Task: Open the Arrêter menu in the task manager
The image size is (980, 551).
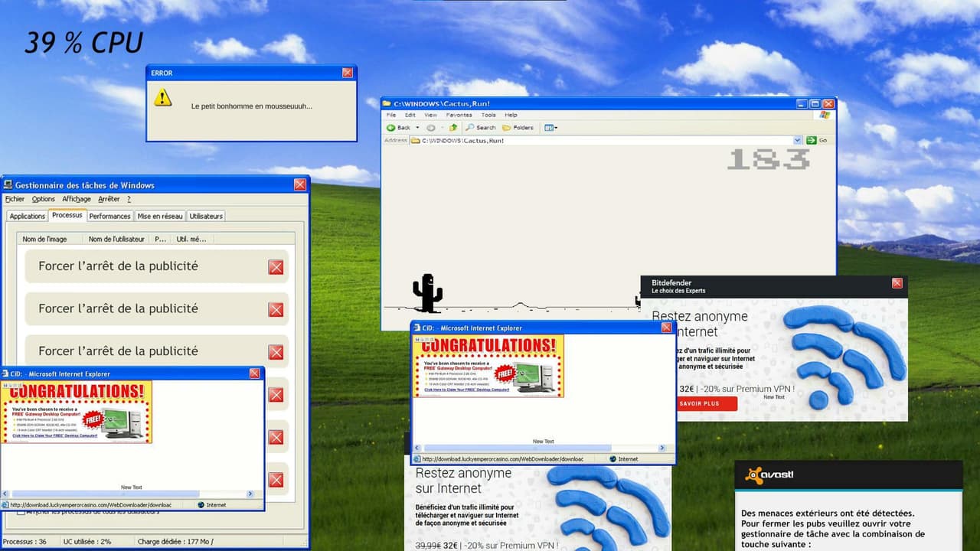Action: pyautogui.click(x=109, y=199)
